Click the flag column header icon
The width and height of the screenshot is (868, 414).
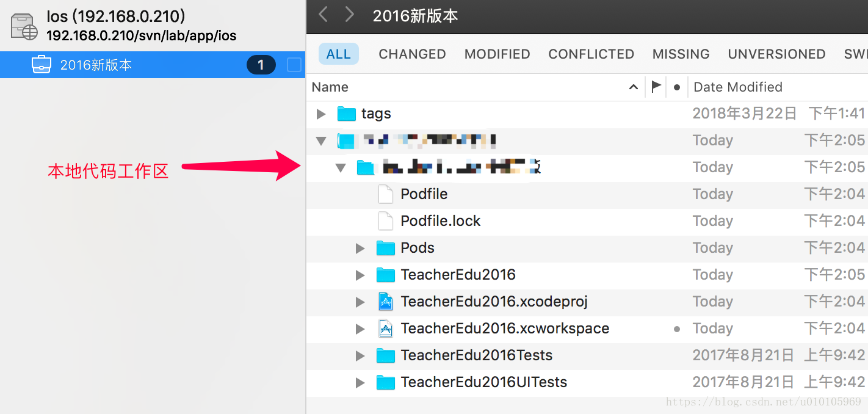(656, 87)
